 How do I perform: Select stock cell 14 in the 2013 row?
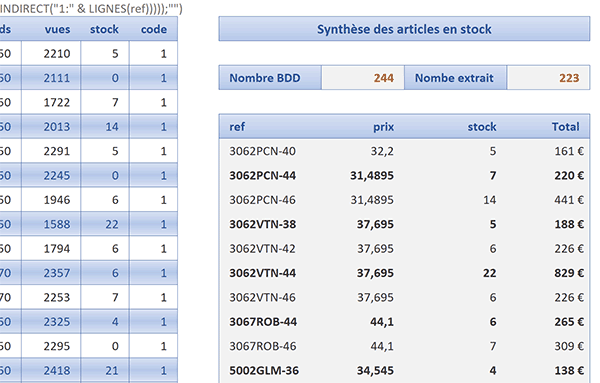tap(104, 127)
